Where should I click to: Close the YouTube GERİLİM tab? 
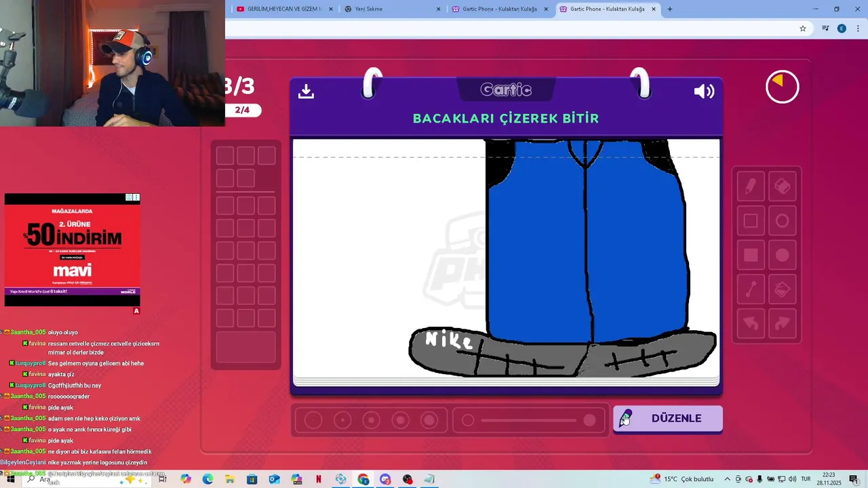click(x=331, y=9)
